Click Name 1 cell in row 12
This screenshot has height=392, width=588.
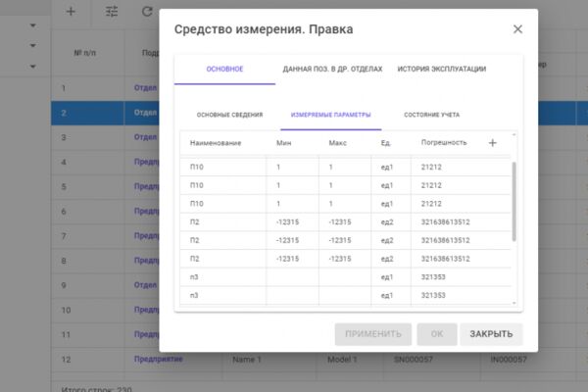246,360
